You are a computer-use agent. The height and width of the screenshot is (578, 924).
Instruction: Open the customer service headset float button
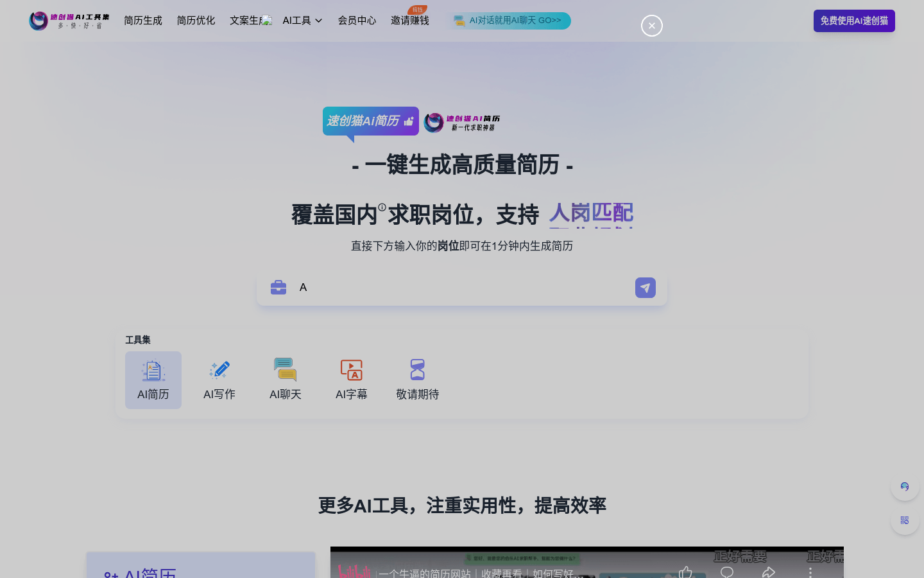pos(905,487)
